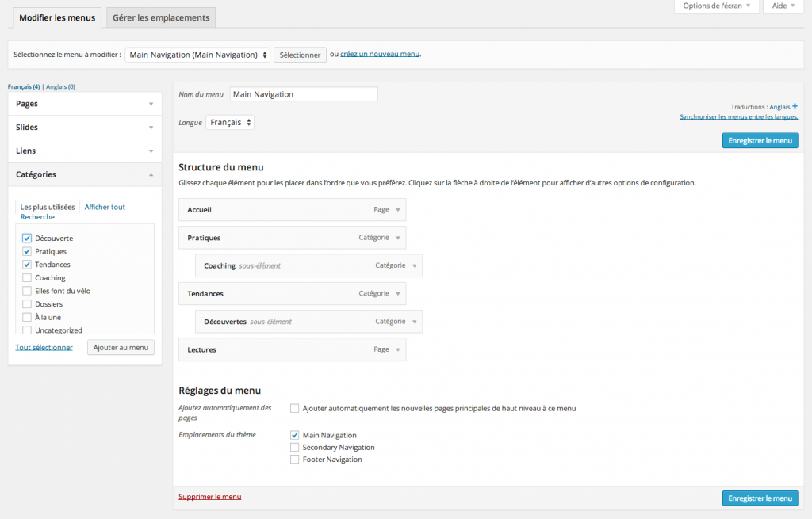Click top Enregistrer le menu button
The height and width of the screenshot is (519, 812).
point(760,141)
